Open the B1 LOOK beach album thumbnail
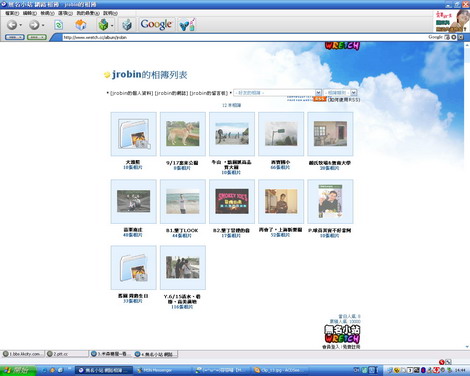This screenshot has width=470, height=376. click(x=183, y=201)
